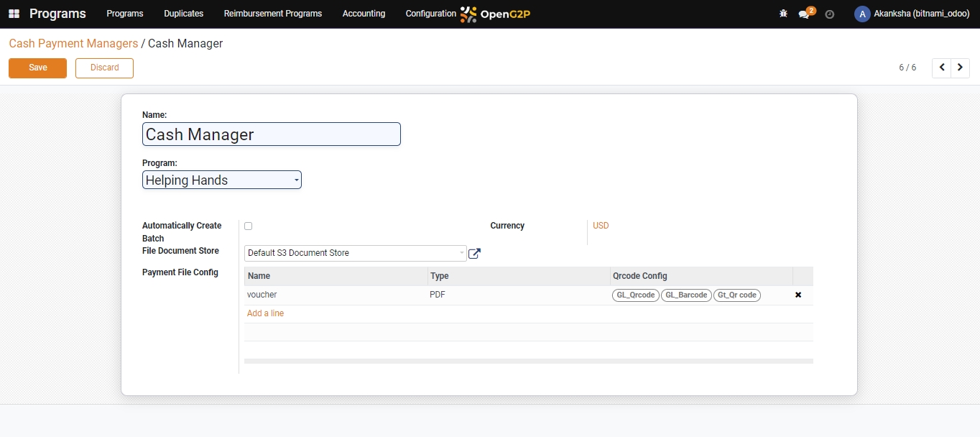The image size is (980, 437).
Task: Open the Configuration menu
Action: pos(430,14)
